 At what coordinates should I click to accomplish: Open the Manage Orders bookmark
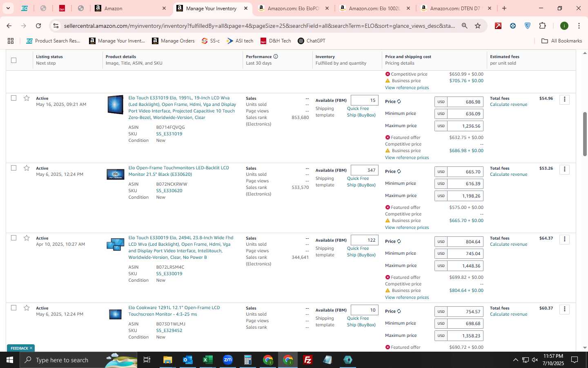pos(173,41)
